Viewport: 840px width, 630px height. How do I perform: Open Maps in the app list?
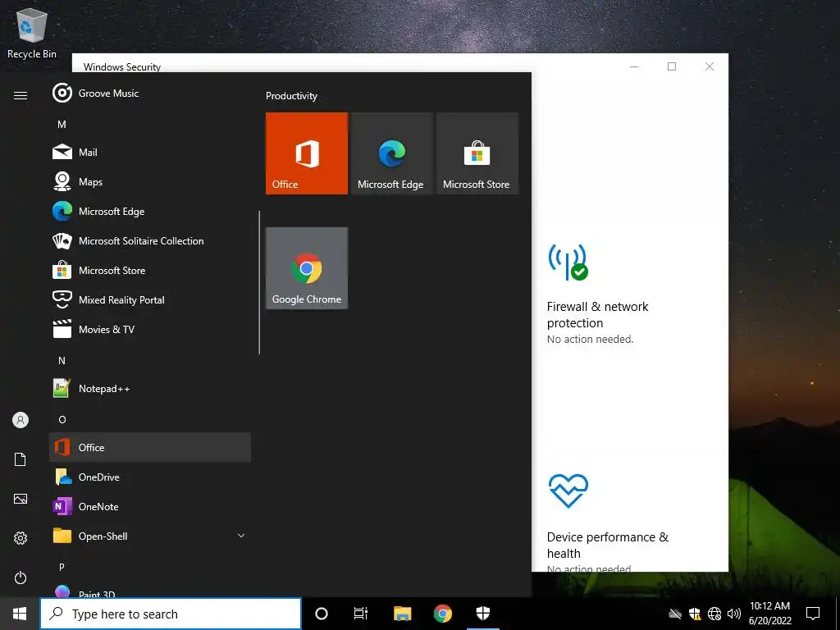click(150, 181)
